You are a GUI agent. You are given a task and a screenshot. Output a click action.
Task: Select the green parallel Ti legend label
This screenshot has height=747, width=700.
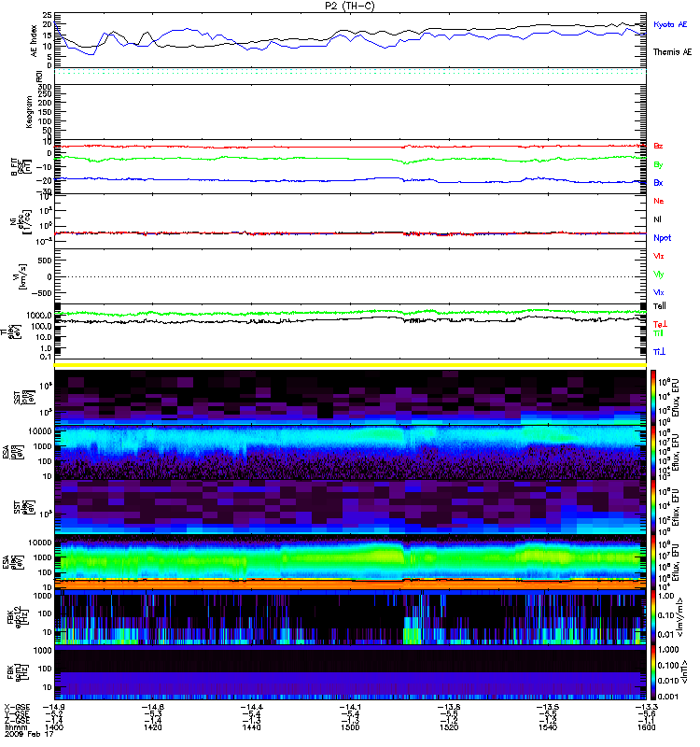coord(658,333)
